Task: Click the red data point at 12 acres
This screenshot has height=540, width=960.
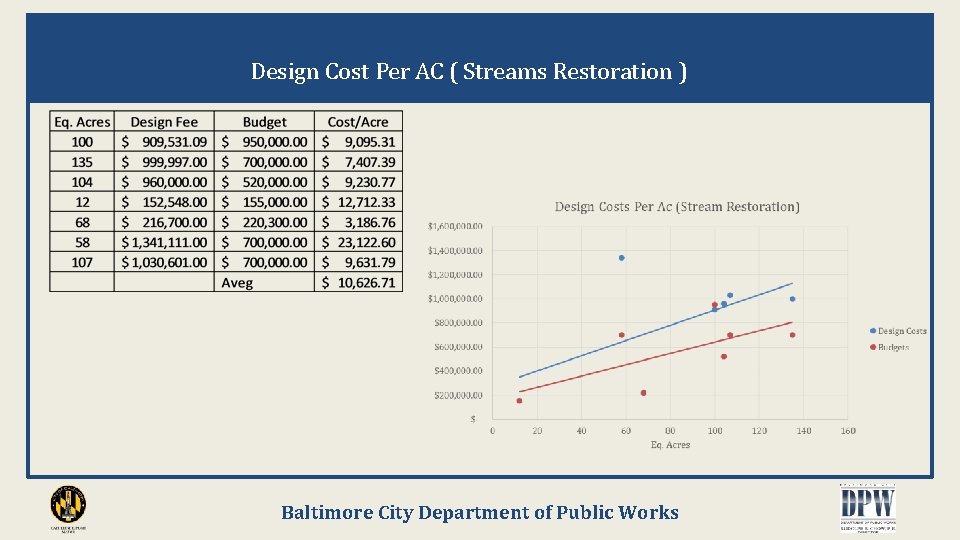Action: tap(519, 401)
